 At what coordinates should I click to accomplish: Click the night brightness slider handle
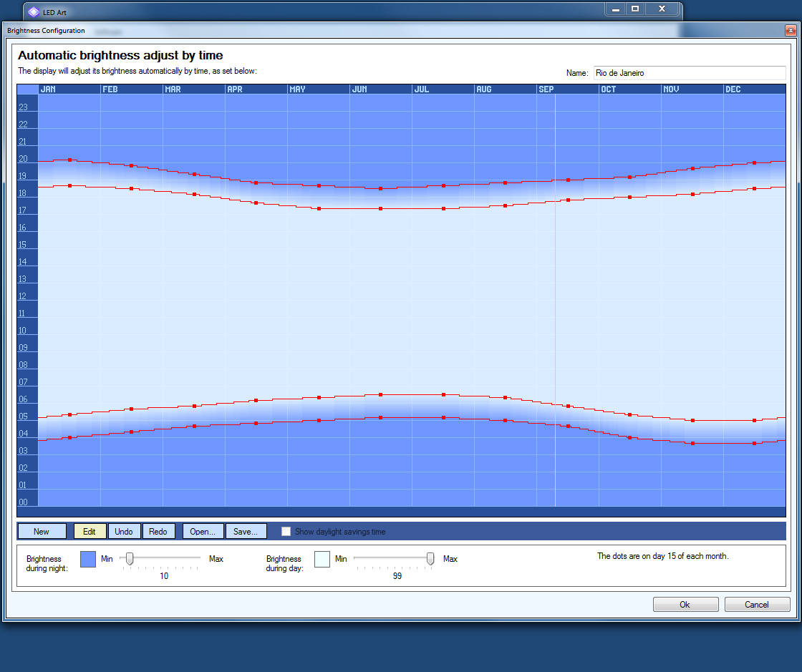click(130, 558)
